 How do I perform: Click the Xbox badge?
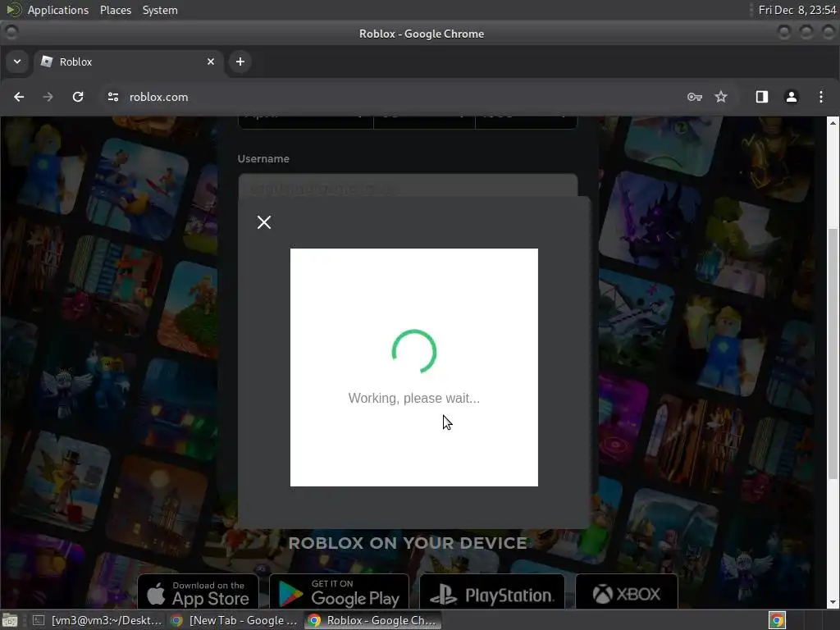coord(626,592)
